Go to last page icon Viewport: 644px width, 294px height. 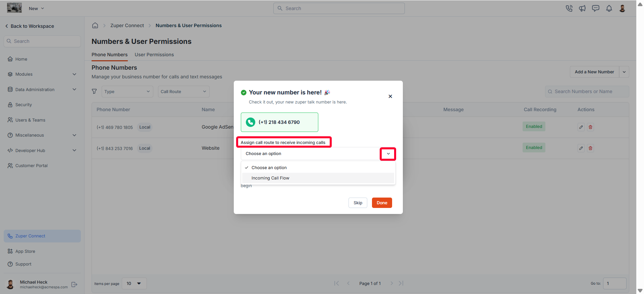(x=401, y=283)
